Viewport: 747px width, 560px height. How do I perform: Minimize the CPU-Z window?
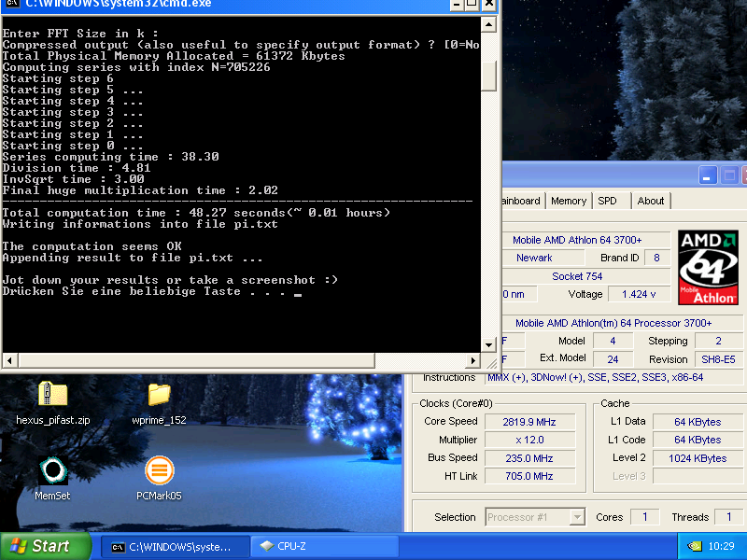[708, 175]
